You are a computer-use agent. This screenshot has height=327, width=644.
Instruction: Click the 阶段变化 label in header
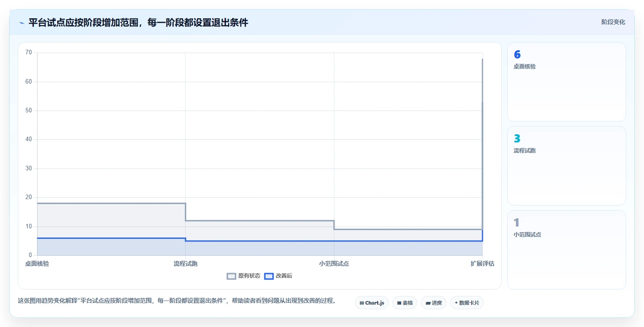click(613, 22)
